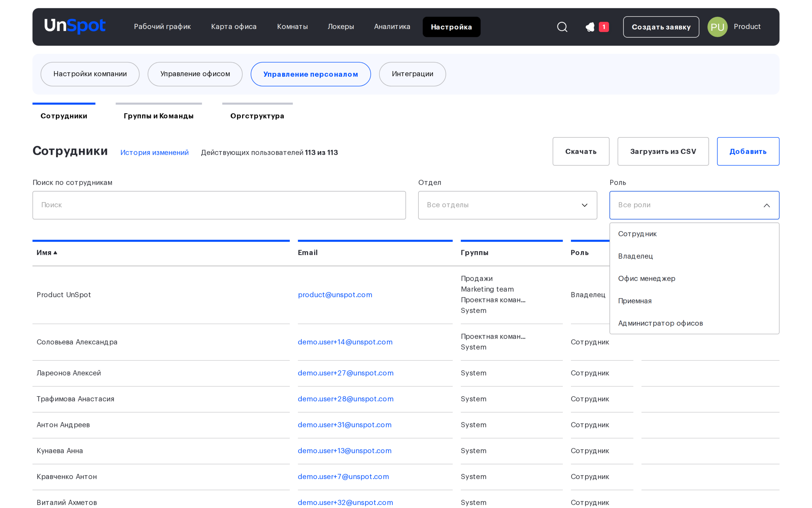The width and height of the screenshot is (812, 508).
Task: Select the Product UnSpot row name
Action: [x=64, y=295]
